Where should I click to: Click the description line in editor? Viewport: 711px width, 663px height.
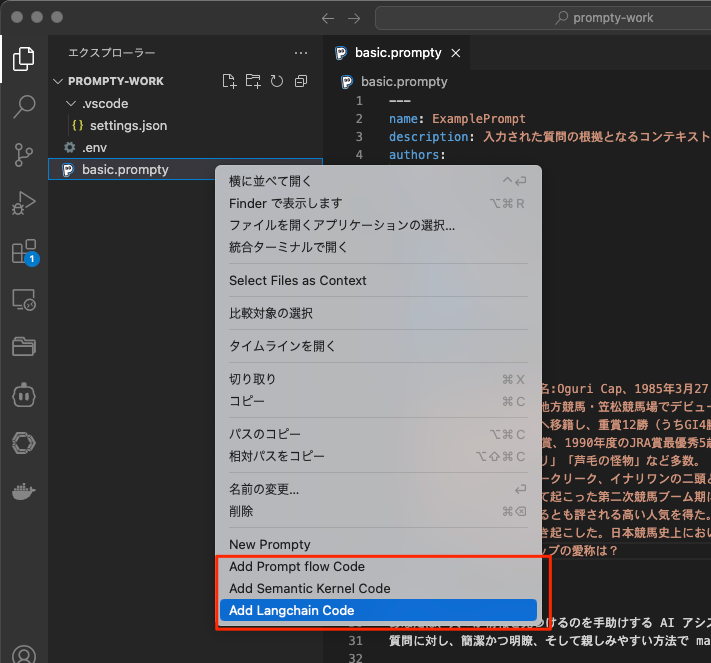550,137
